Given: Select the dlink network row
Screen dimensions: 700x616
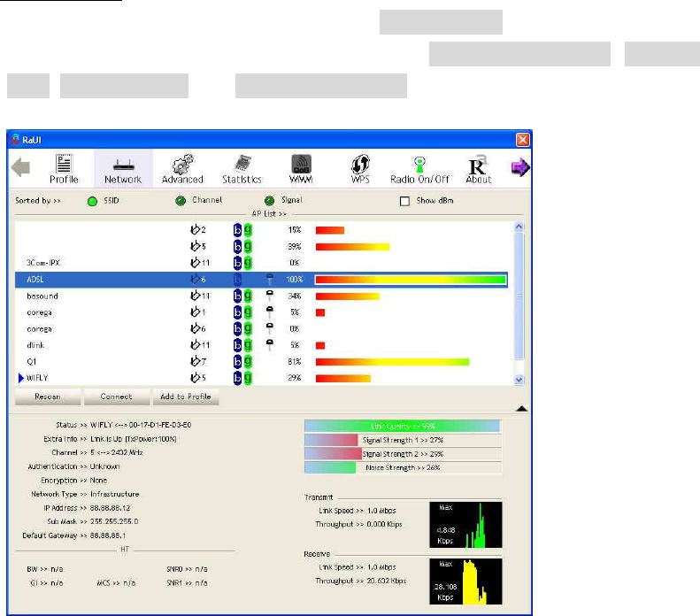Looking at the screenshot, I should point(261,345).
